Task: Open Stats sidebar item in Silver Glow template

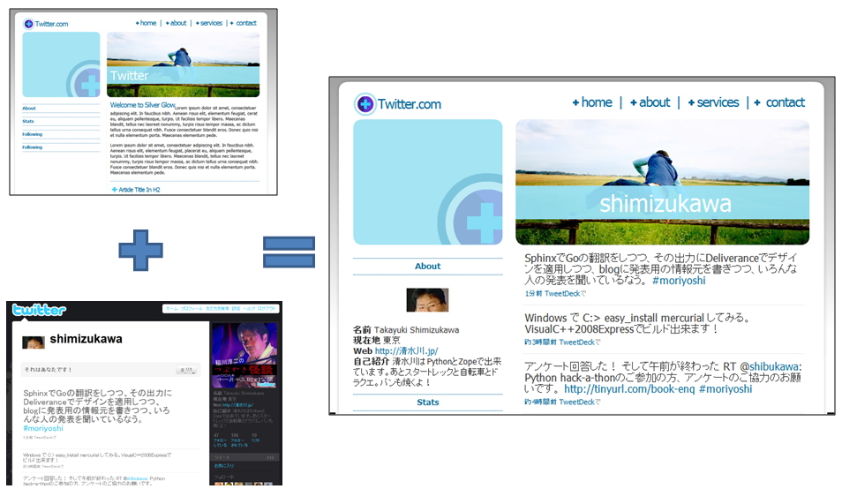Action: point(28,121)
